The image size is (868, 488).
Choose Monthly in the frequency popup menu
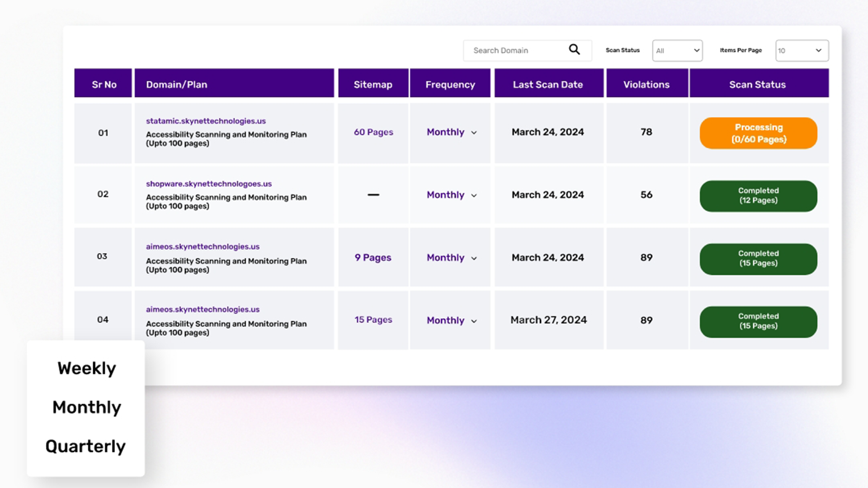pyautogui.click(x=86, y=408)
